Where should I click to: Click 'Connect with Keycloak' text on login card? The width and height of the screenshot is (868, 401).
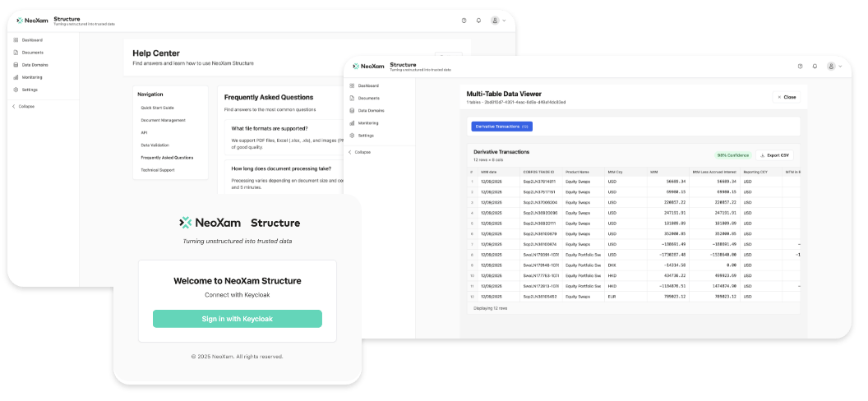(x=238, y=295)
